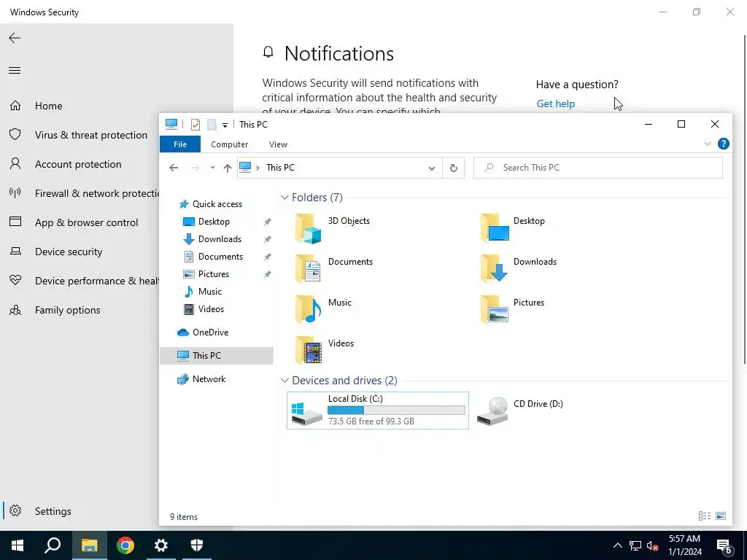Open the notification center icon
747x560 pixels.
click(724, 546)
